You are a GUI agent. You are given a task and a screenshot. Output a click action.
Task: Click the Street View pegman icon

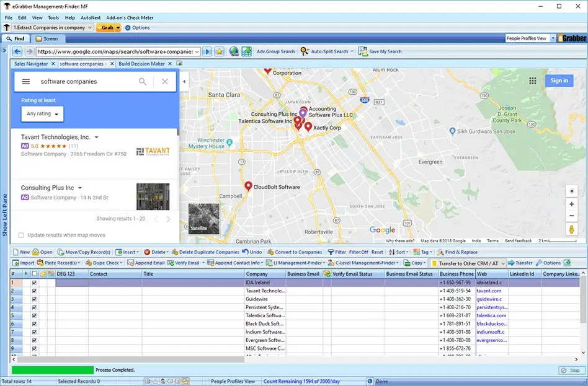coord(571,229)
